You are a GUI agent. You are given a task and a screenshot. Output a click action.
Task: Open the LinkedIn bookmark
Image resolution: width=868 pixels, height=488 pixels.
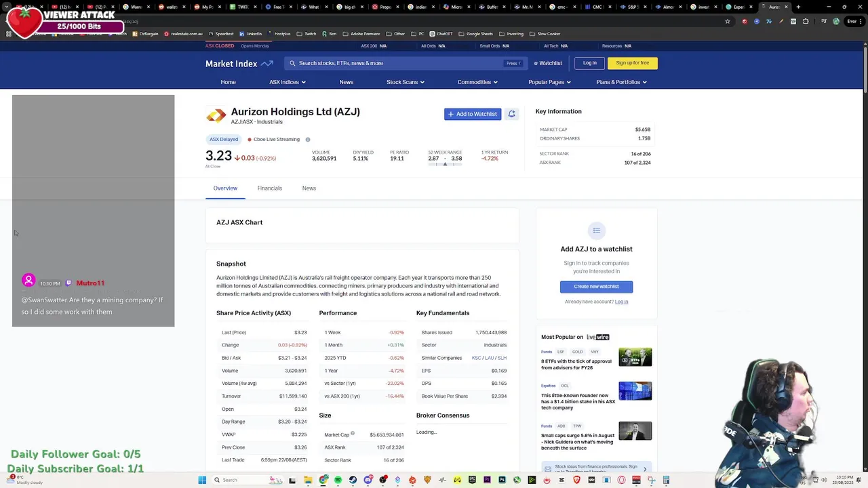click(x=251, y=34)
